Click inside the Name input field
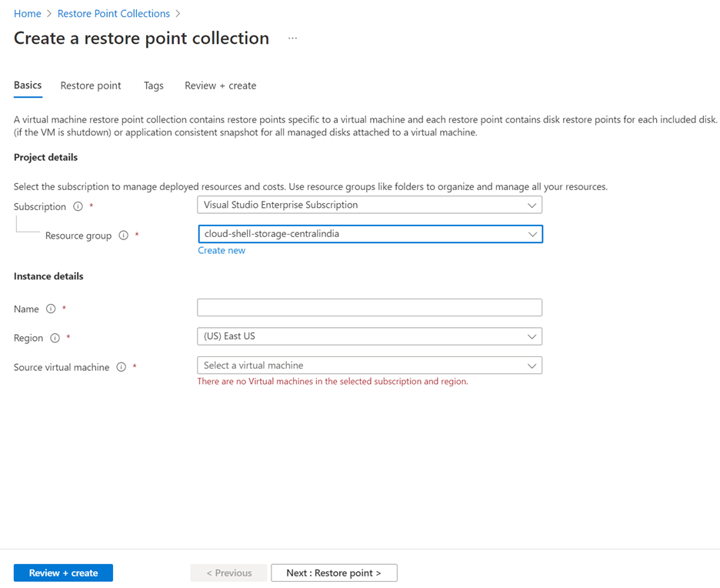The height and width of the screenshot is (588, 720). (x=369, y=307)
